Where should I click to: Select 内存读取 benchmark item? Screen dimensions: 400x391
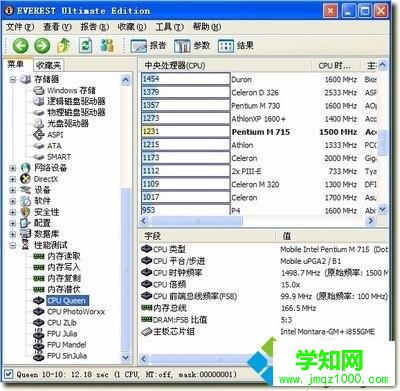coord(57,256)
